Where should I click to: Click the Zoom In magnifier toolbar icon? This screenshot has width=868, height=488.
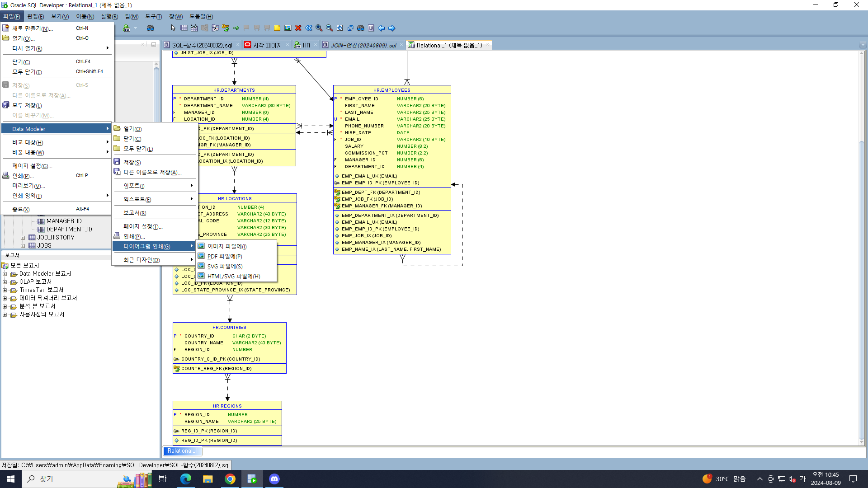[319, 28]
